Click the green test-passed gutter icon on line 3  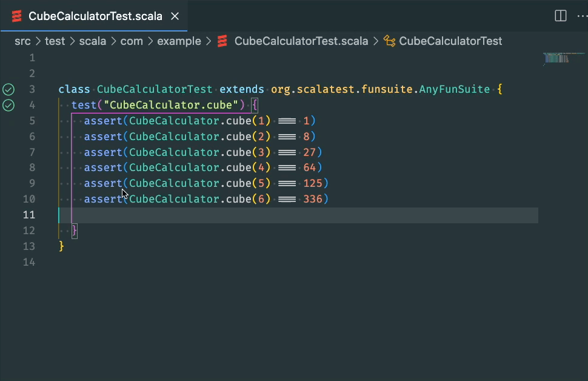(8, 89)
